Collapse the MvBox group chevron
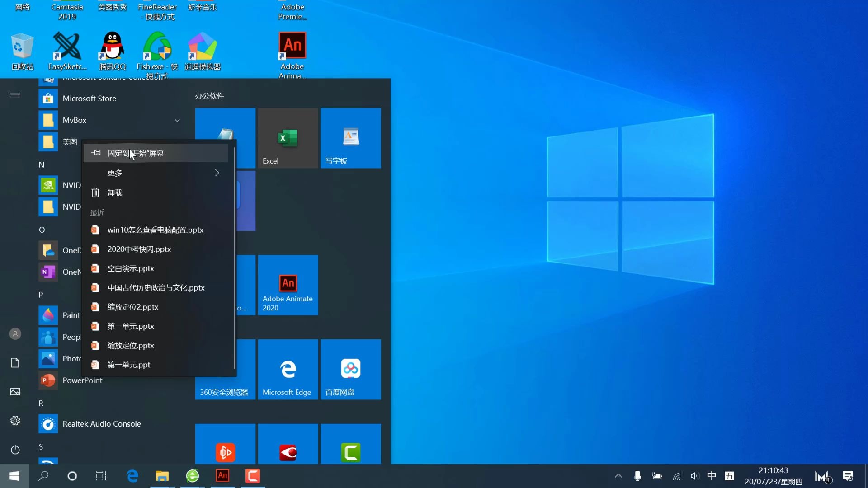The width and height of the screenshot is (868, 488). [177, 120]
